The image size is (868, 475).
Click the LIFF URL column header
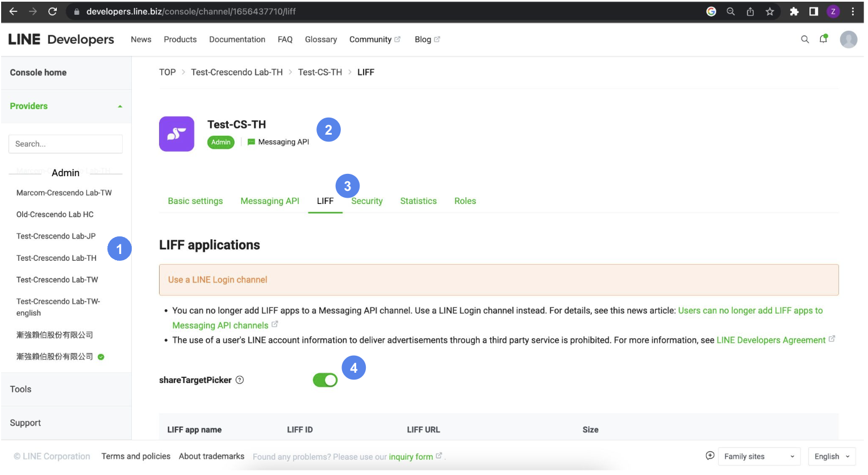point(423,430)
